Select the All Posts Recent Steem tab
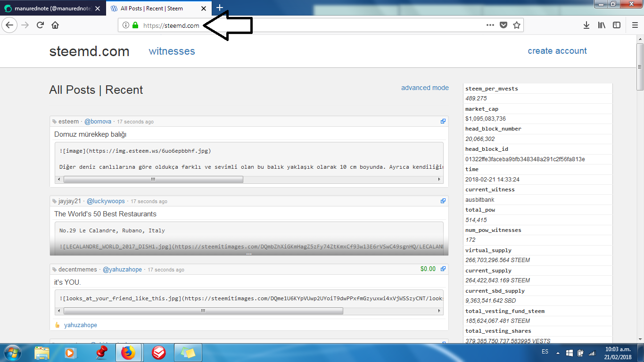The image size is (644, 362). (158, 8)
